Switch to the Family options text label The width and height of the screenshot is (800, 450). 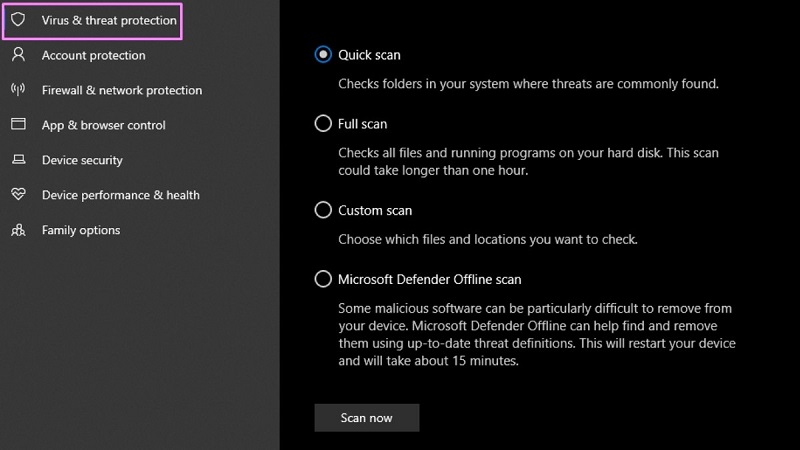tap(80, 230)
